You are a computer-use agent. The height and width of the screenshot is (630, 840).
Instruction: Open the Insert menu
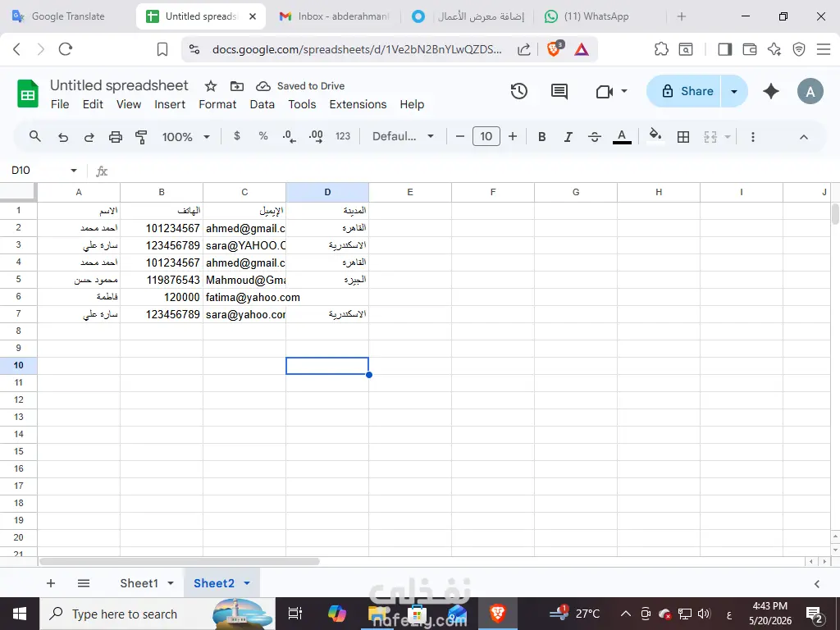pos(170,104)
